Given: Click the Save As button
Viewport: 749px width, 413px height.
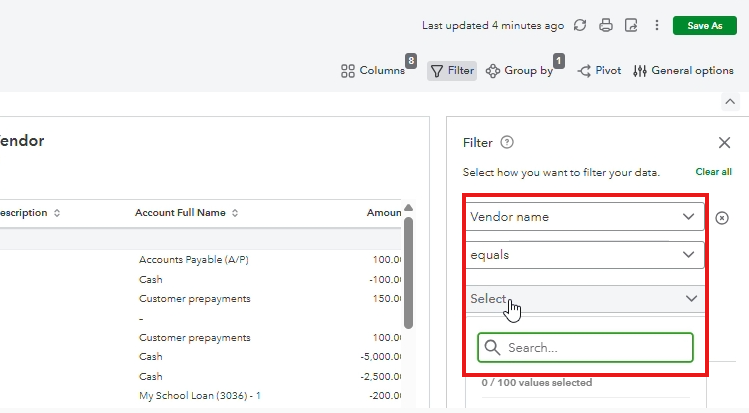Looking at the screenshot, I should [704, 26].
